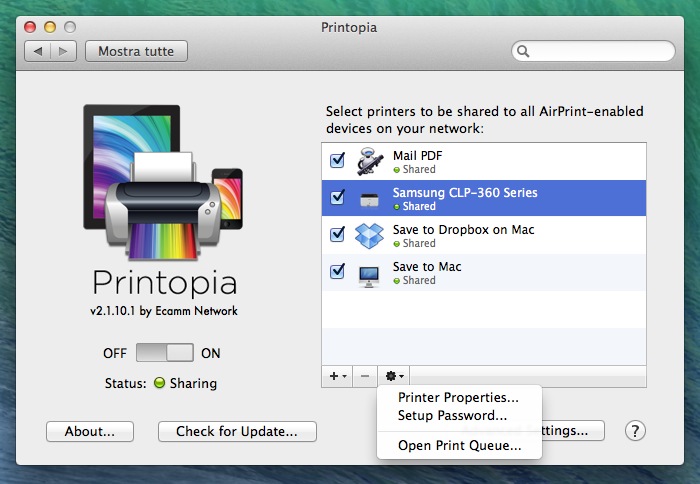Click the Mail PDF Automator icon

click(370, 161)
